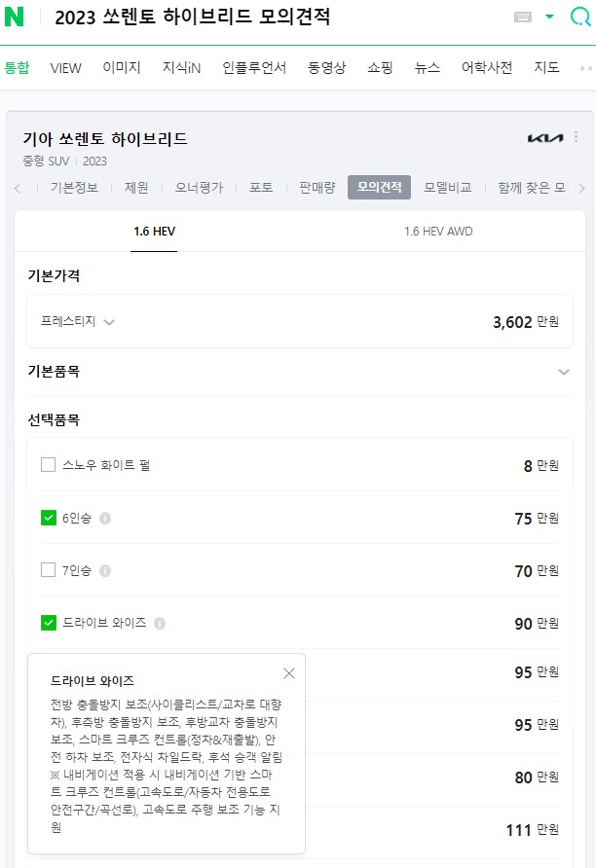Open the 지식iN search category
596x868 pixels.
(181, 68)
